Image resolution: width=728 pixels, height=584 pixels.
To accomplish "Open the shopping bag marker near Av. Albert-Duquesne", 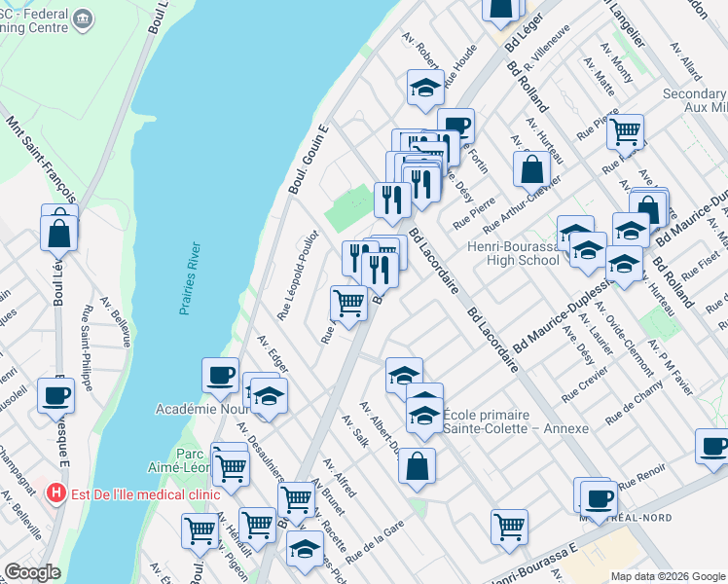I will tap(417, 469).
